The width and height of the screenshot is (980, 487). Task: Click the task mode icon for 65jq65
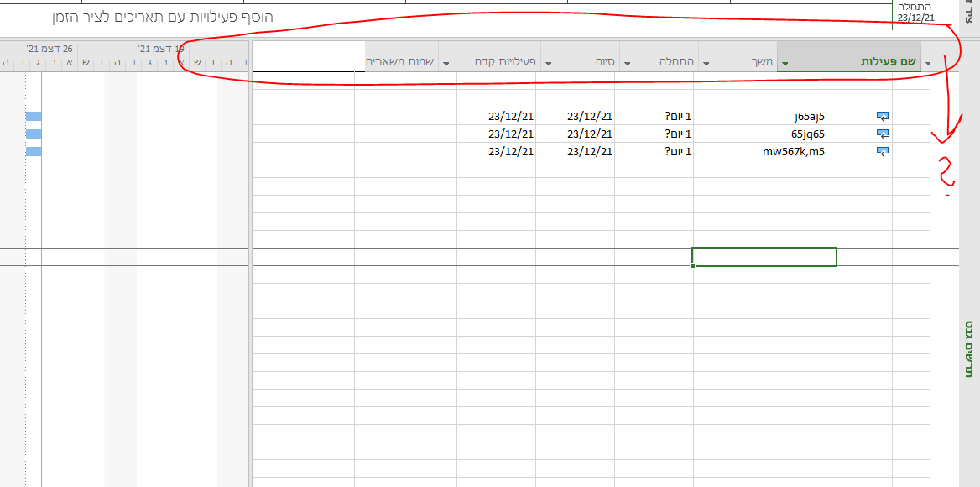pyautogui.click(x=883, y=134)
